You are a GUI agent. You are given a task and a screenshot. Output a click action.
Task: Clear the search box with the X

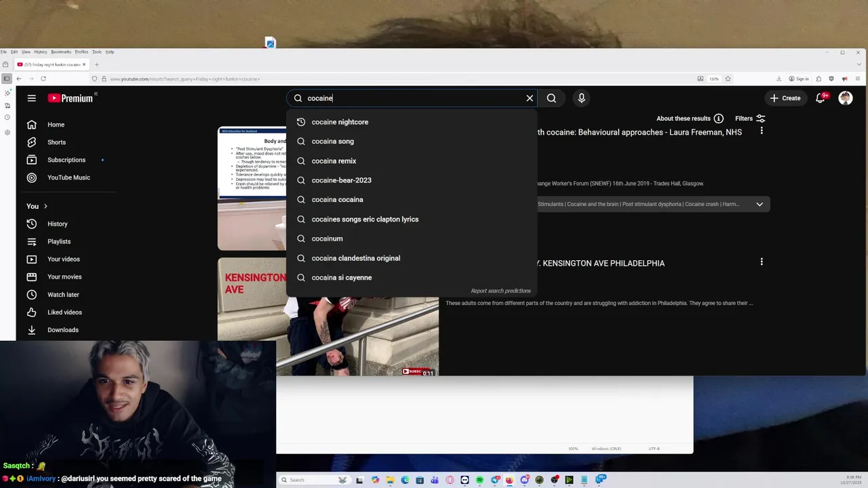[x=530, y=98]
